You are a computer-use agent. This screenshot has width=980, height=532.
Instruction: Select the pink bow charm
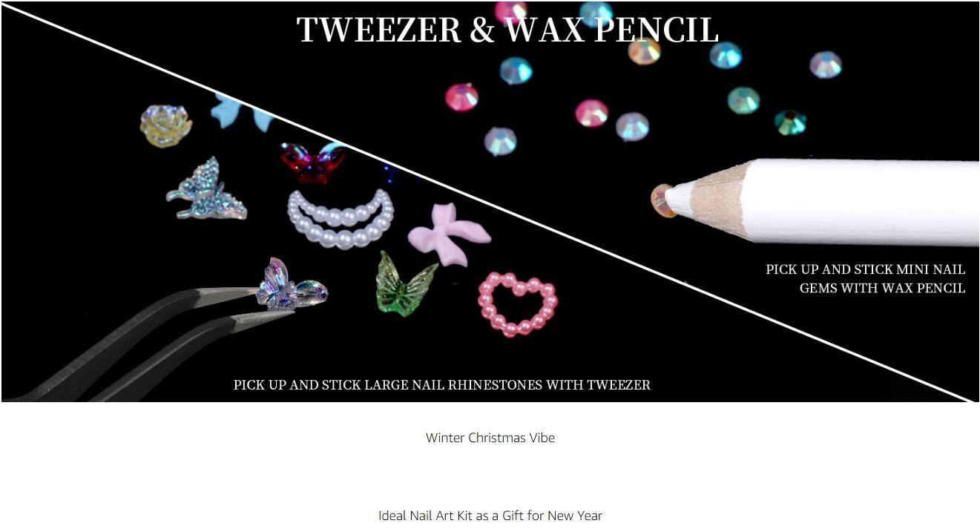(449, 234)
